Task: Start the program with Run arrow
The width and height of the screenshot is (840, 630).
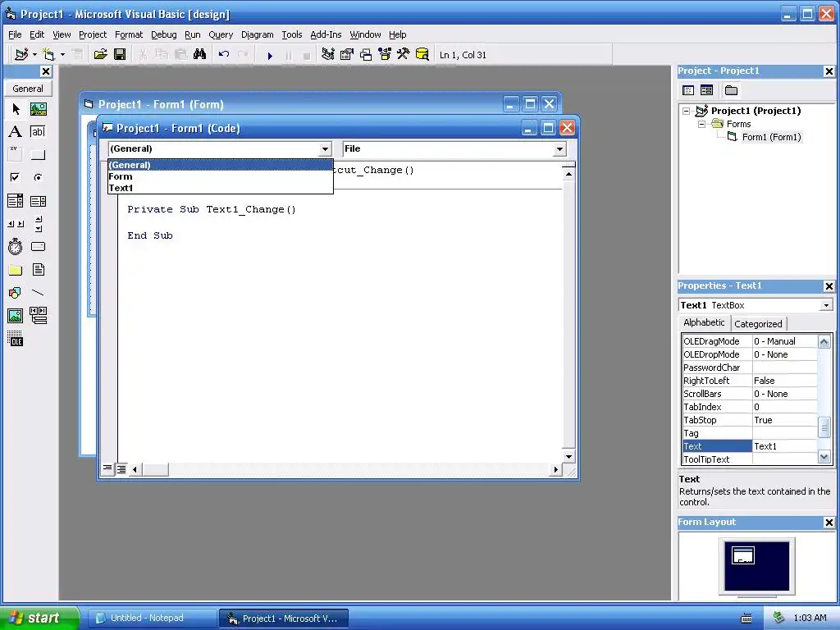Action: point(270,55)
